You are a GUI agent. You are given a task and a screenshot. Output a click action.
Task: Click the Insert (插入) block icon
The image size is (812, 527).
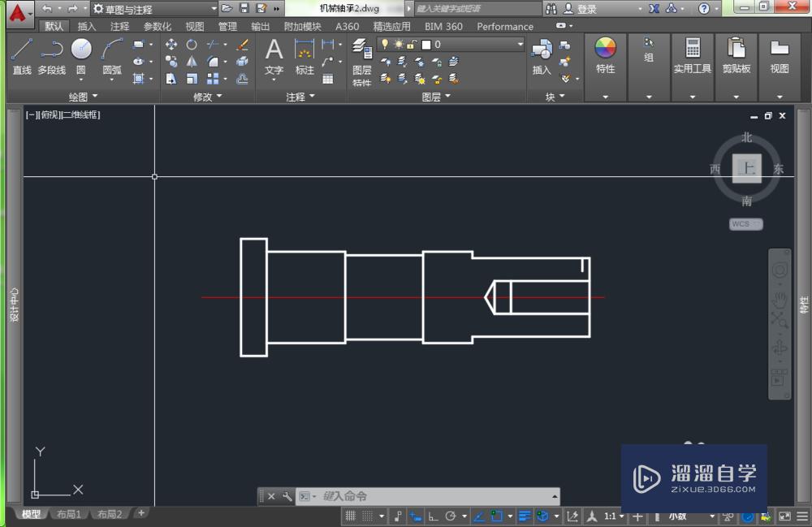(x=541, y=55)
